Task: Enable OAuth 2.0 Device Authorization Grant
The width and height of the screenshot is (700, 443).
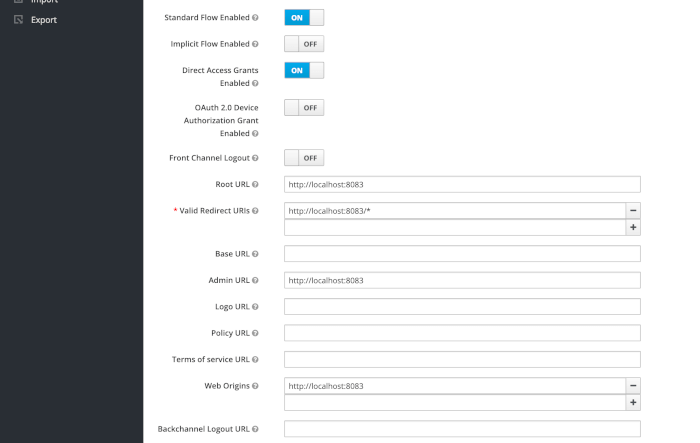Action: pos(304,108)
